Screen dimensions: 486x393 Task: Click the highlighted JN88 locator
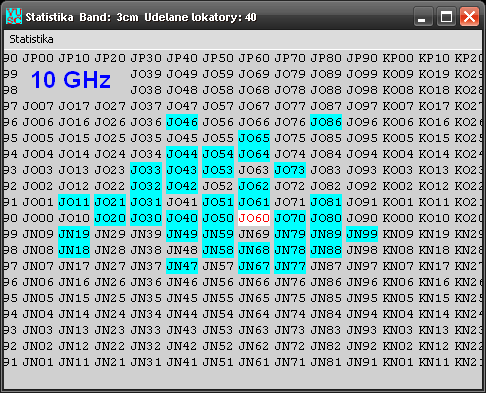[326, 250]
